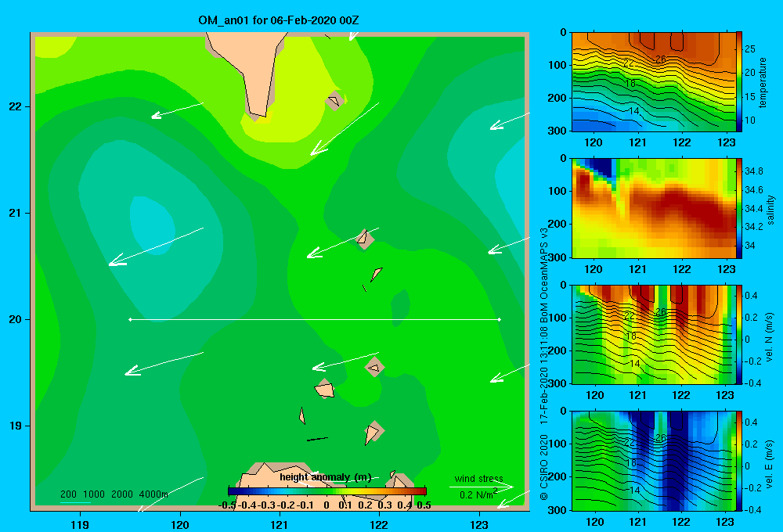Click the rotated "temperature" axis label

tap(763, 82)
